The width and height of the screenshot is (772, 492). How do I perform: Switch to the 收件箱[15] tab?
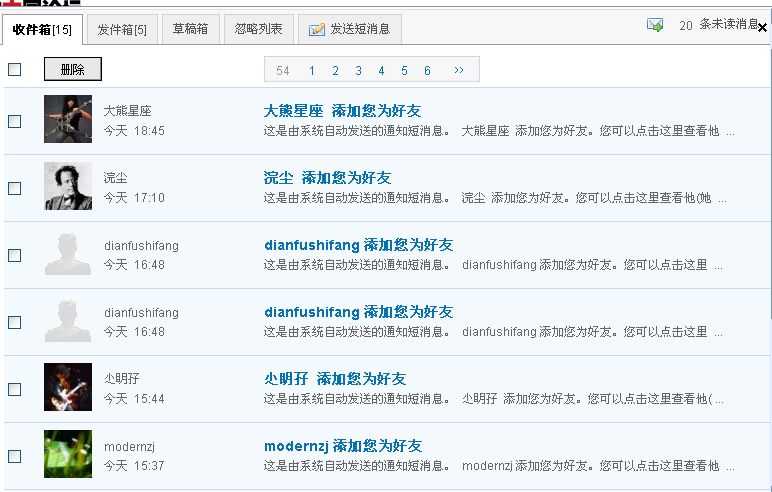pyautogui.click(x=42, y=30)
